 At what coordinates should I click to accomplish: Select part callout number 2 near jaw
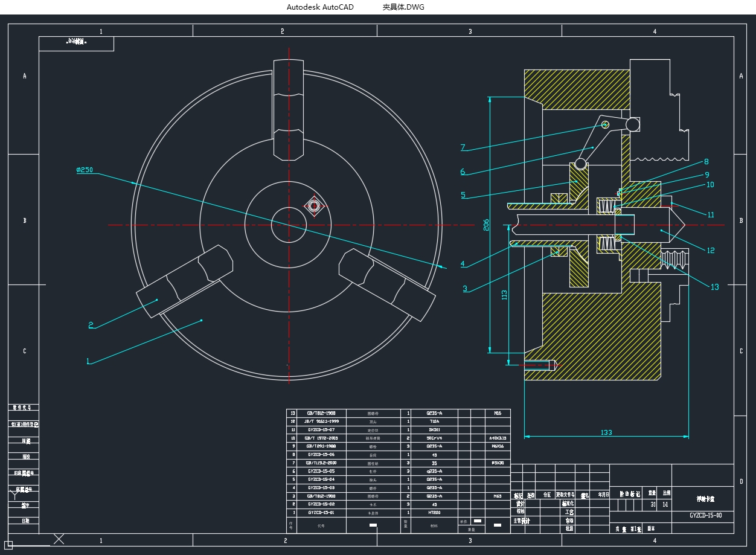click(91, 325)
